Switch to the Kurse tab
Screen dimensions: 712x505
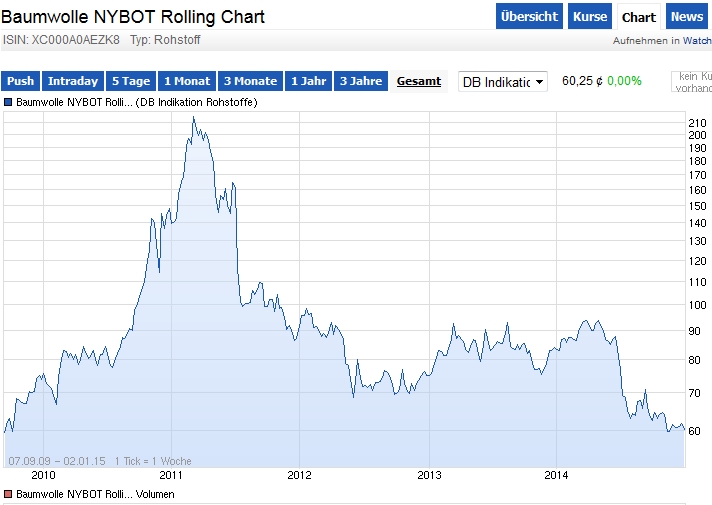pos(590,16)
